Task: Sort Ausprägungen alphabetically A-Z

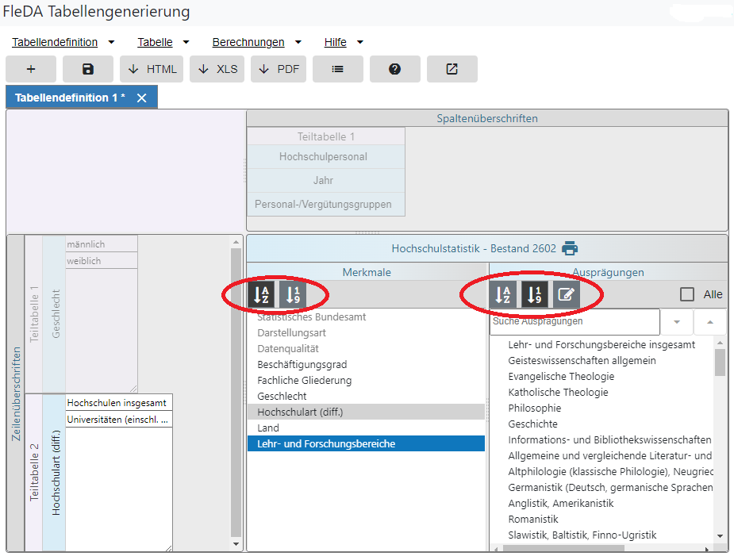Action: tap(503, 295)
